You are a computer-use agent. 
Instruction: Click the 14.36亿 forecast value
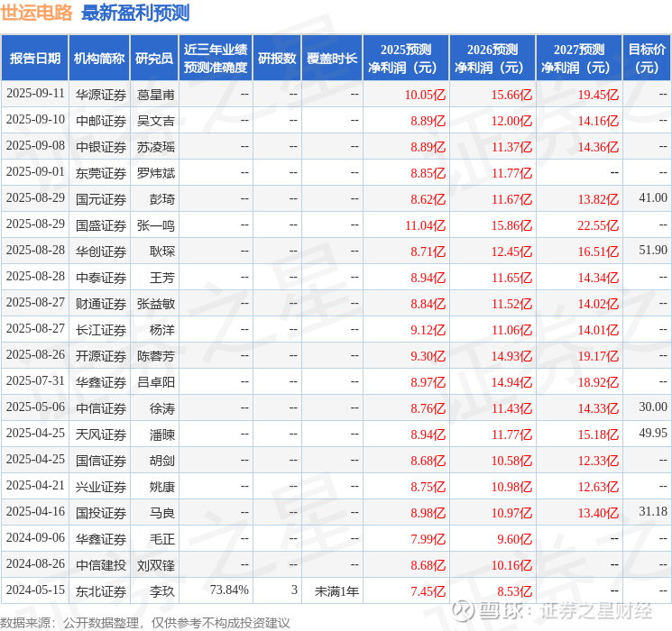pos(598,147)
